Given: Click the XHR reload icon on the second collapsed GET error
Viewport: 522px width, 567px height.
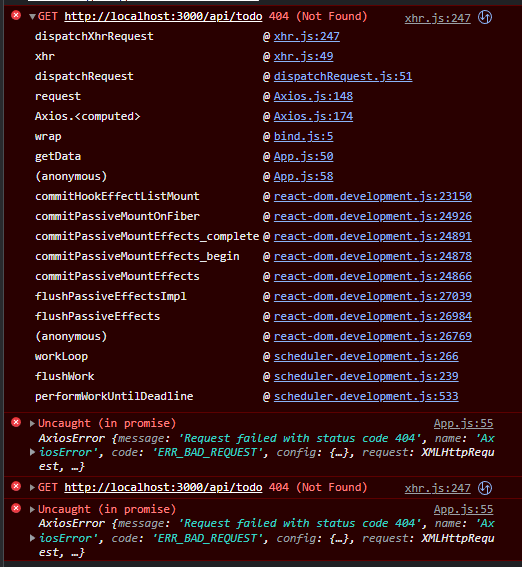Looking at the screenshot, I should click(x=485, y=488).
